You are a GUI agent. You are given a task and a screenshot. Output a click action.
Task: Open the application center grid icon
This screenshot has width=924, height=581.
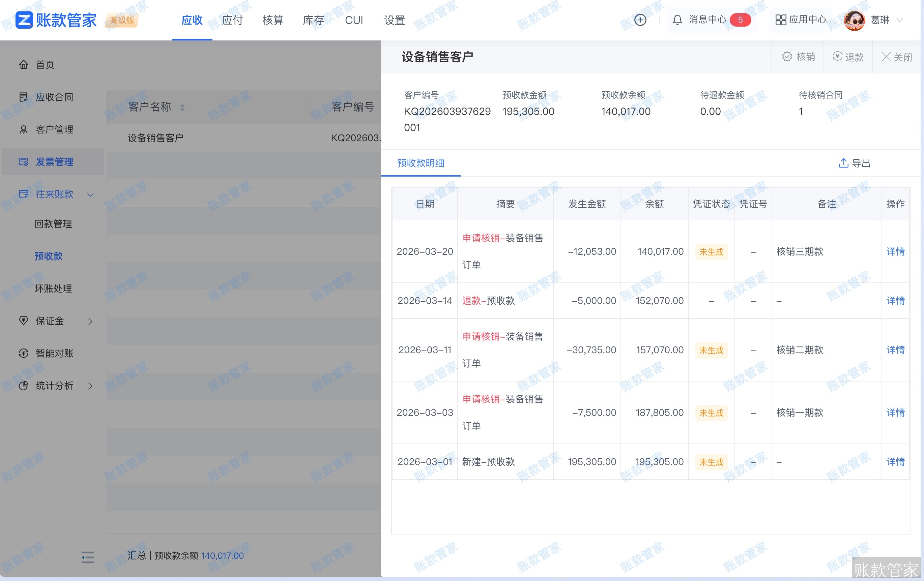[780, 20]
